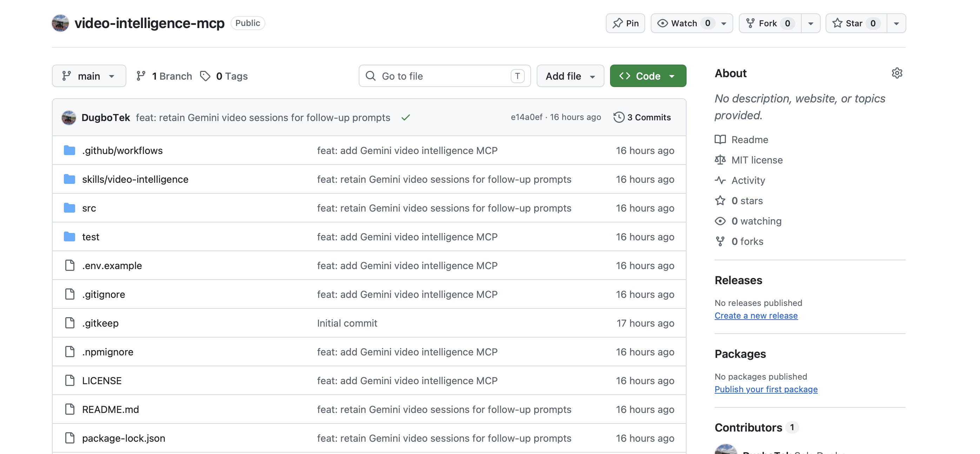The width and height of the screenshot is (980, 454).
Task: Click the tag icon next to 0 Tags
Action: coord(205,76)
